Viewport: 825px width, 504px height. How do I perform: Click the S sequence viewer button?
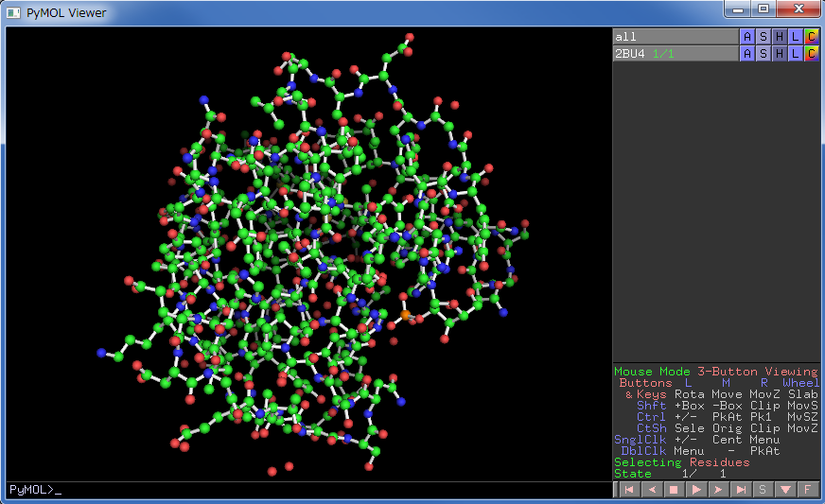(x=763, y=490)
